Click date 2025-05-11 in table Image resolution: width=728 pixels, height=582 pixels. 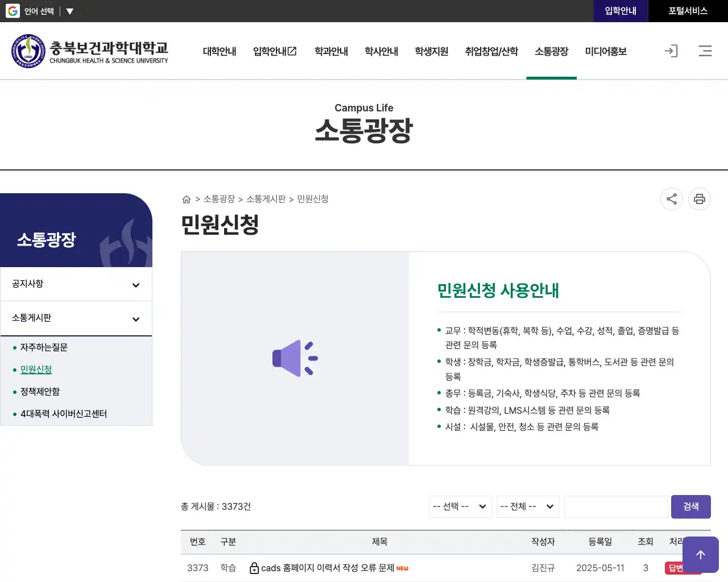[600, 568]
